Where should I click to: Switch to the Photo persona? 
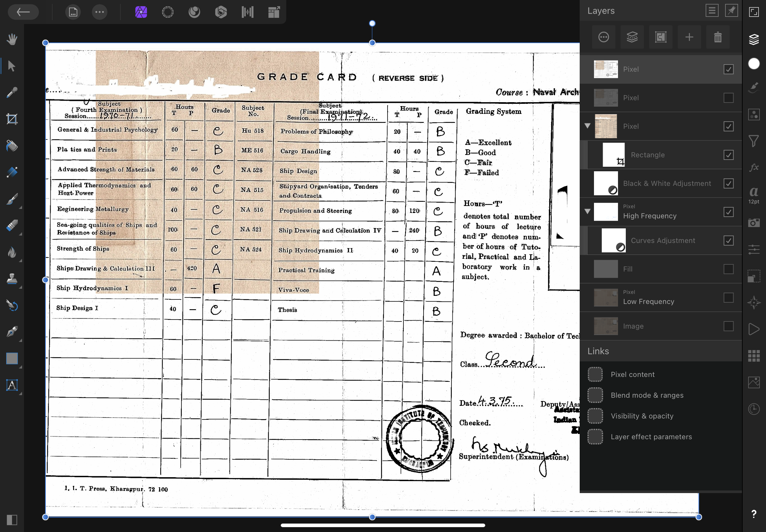[x=141, y=12]
